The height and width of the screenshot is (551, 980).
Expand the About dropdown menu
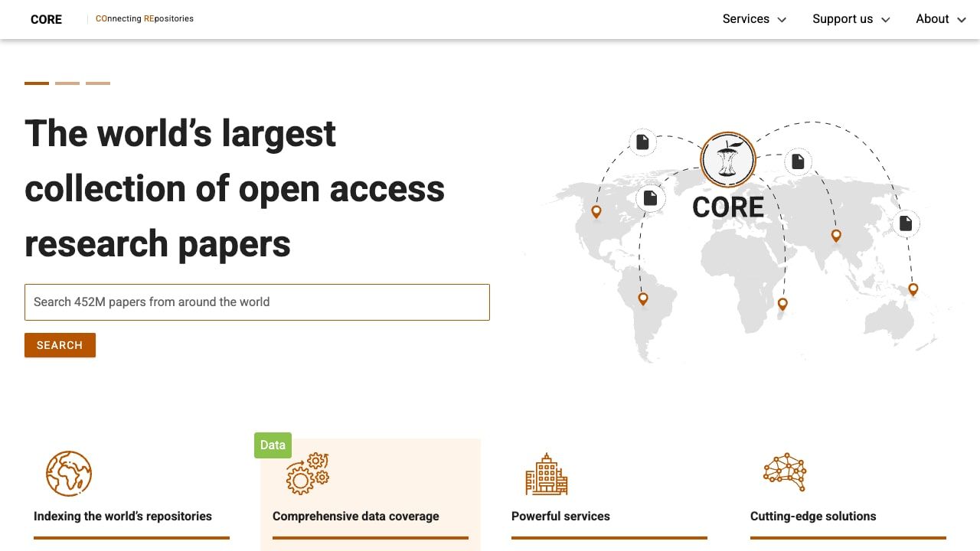[941, 19]
